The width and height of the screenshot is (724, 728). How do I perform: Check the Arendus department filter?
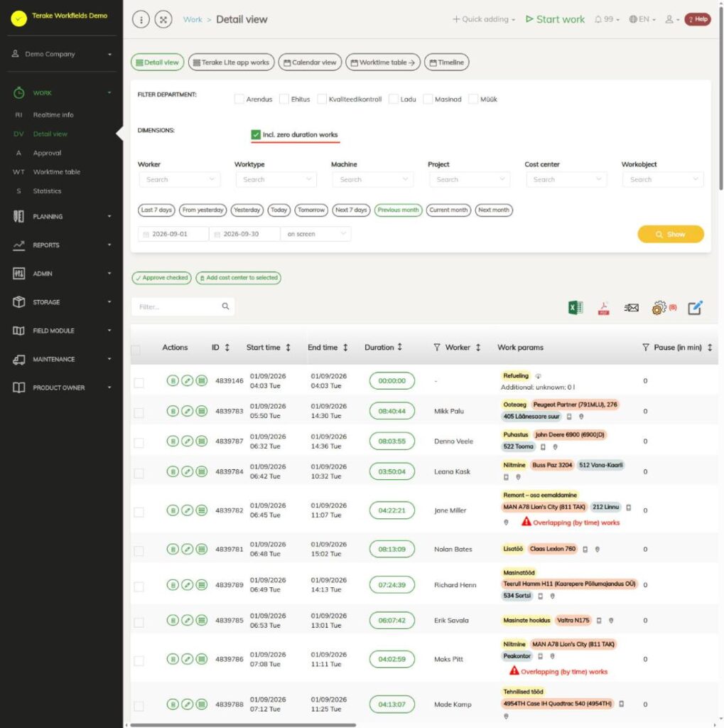pos(239,99)
